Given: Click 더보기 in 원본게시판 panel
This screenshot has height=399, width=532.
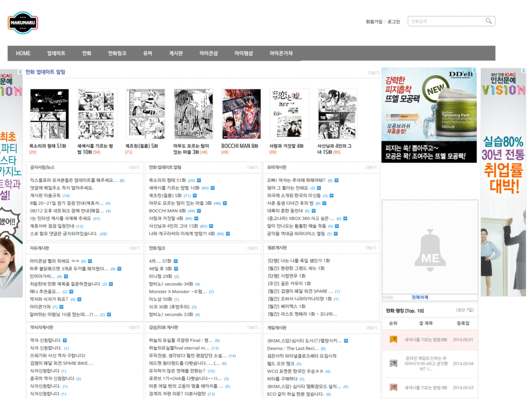Looking at the screenshot, I should (x=371, y=248).
